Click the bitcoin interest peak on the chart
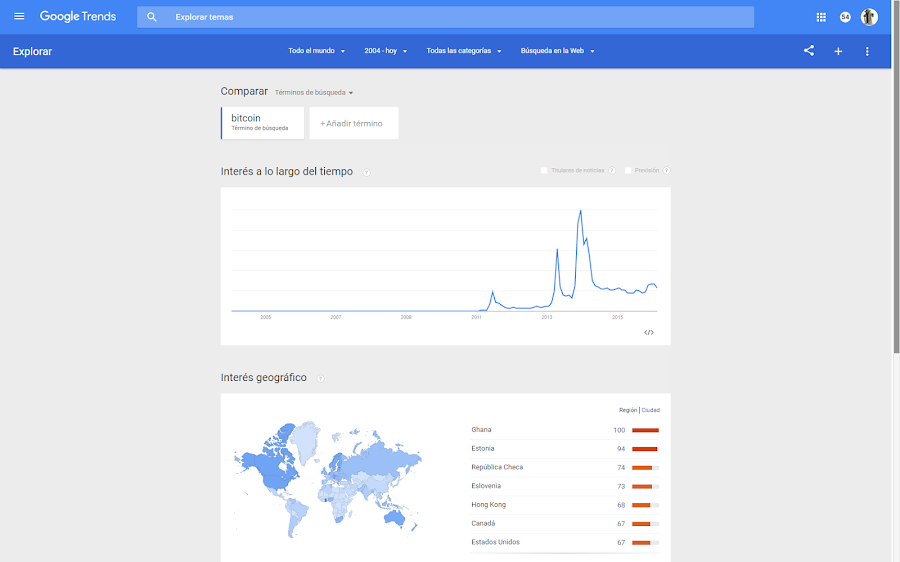Viewport: 900px width, 562px height. [581, 211]
